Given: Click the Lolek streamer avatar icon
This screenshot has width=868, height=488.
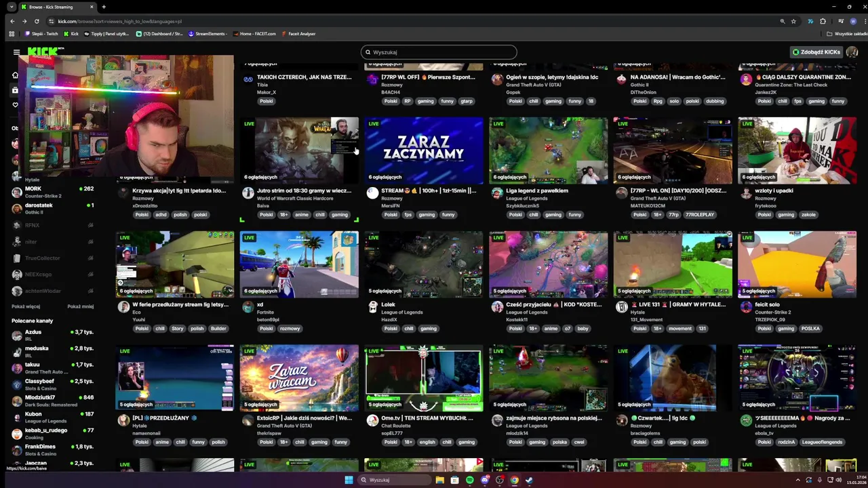Looking at the screenshot, I should 372,307.
